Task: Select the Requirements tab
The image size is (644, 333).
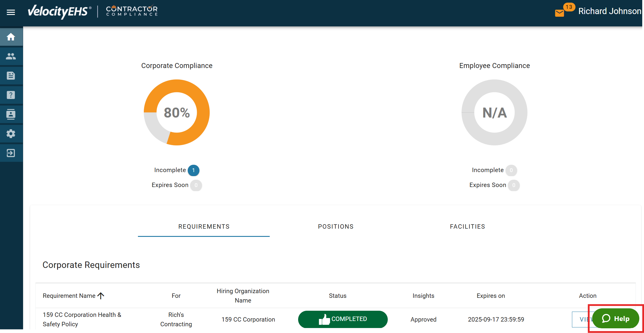Action: click(204, 227)
